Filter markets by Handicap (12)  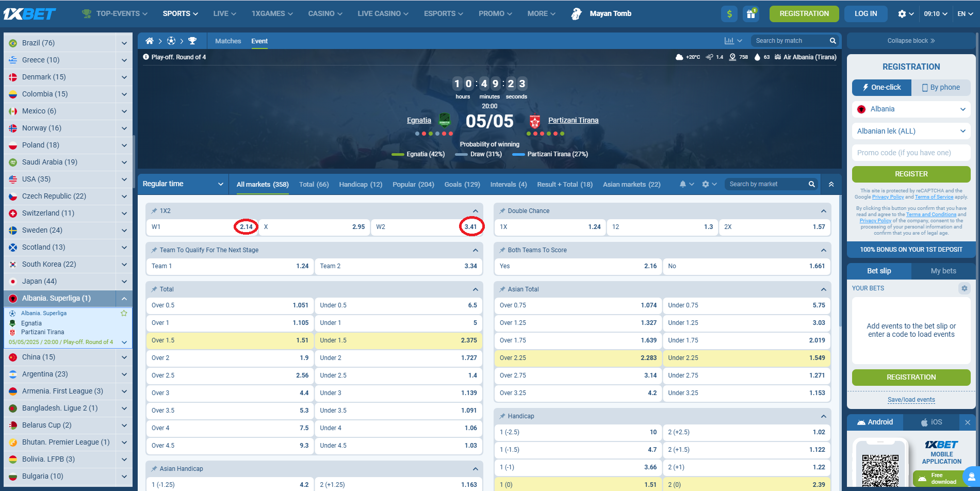coord(361,185)
